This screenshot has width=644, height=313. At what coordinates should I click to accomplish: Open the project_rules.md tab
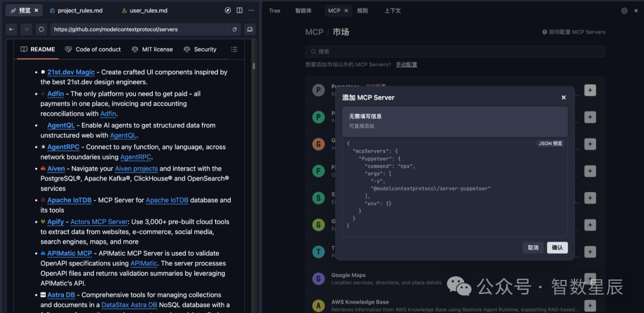click(76, 11)
